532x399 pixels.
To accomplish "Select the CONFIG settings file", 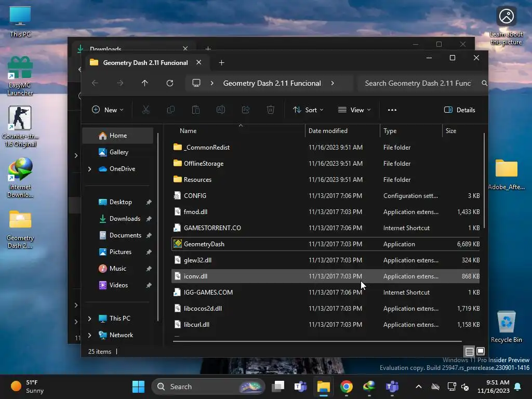I will [326, 196].
